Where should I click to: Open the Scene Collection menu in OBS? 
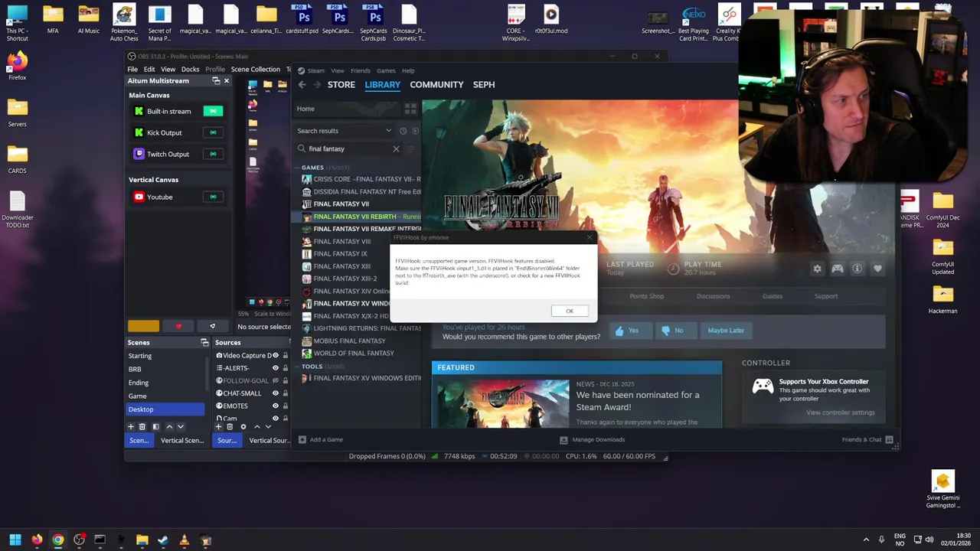tap(255, 69)
